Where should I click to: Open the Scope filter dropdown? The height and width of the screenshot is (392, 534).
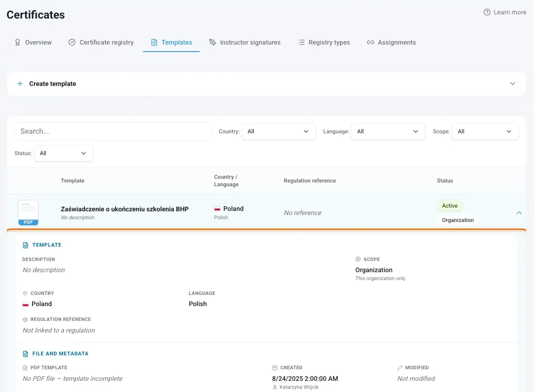click(485, 131)
